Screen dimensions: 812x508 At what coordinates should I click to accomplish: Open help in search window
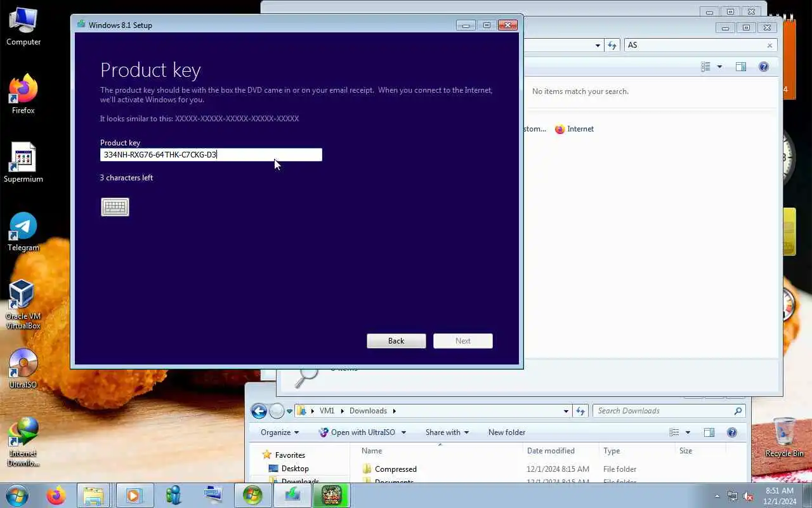click(x=764, y=67)
